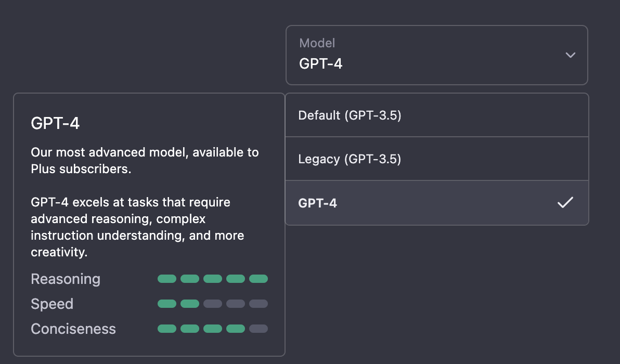The height and width of the screenshot is (364, 620).
Task: Click the GPT-4 model description panel
Action: pos(149,224)
